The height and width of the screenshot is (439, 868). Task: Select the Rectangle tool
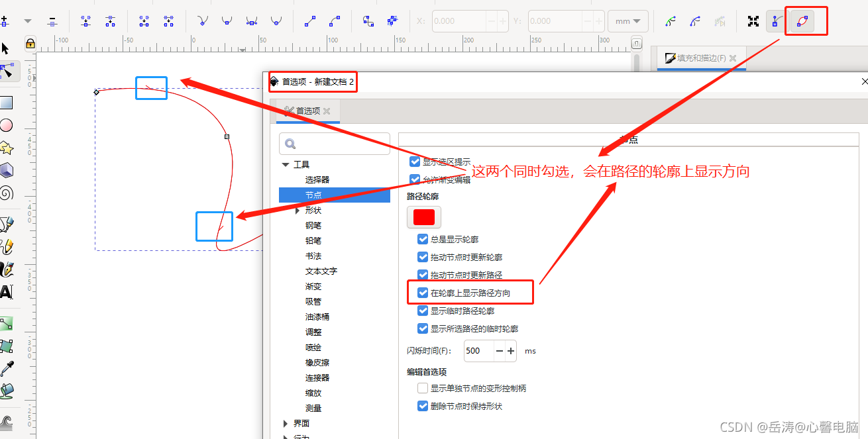[6, 103]
